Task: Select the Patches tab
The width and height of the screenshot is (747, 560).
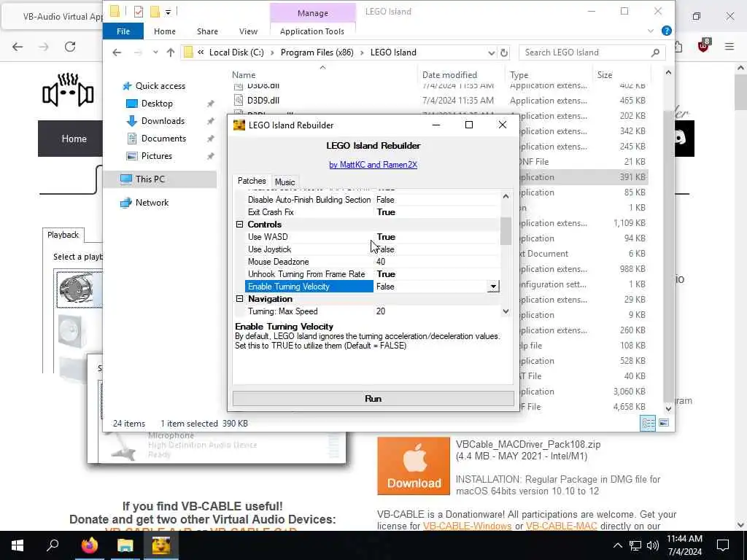Action: coord(252,181)
